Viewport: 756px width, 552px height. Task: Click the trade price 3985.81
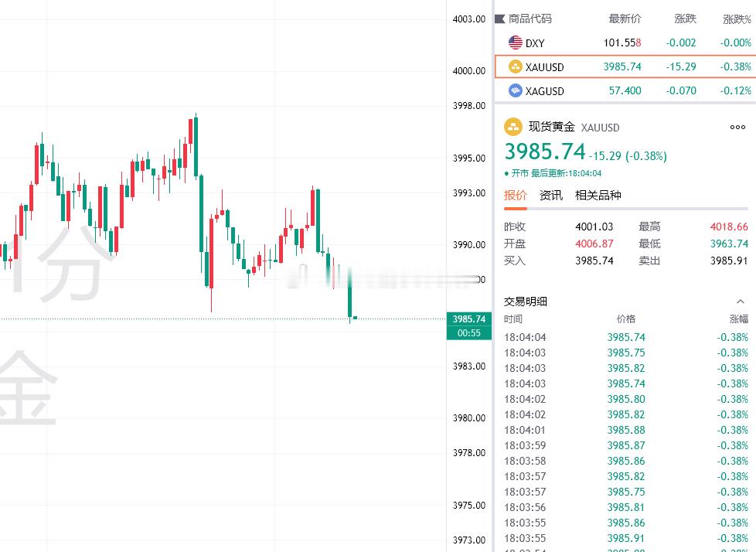point(626,507)
